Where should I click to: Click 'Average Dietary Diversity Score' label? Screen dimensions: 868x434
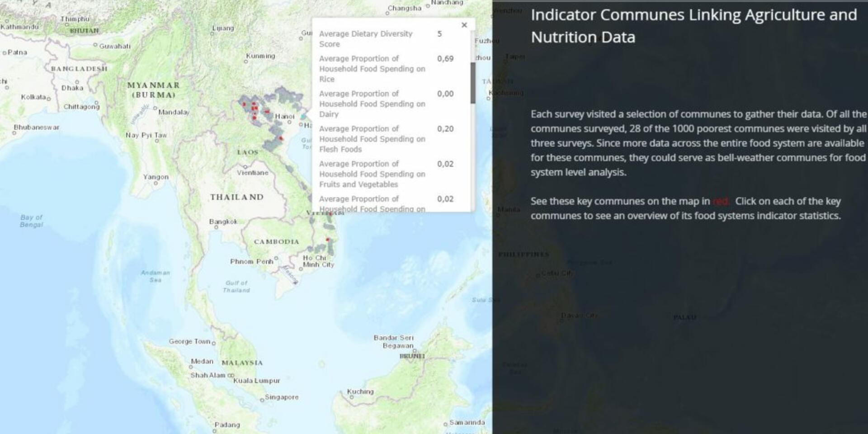(x=366, y=39)
